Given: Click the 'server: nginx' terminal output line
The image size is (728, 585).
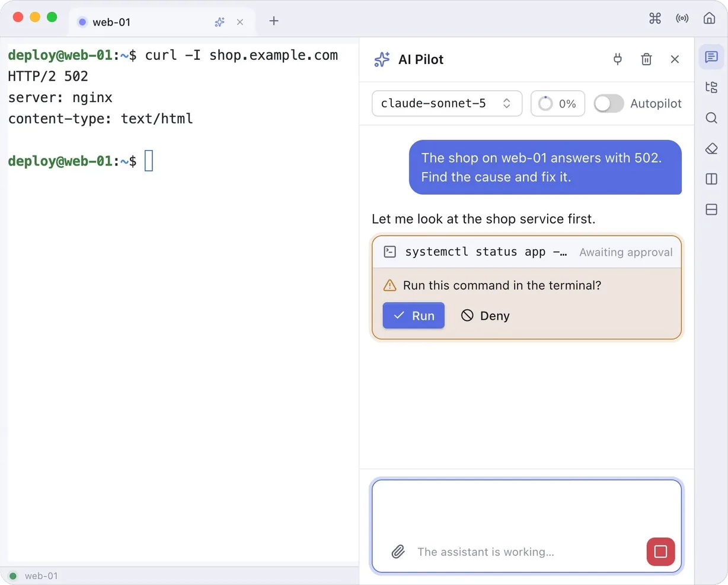Looking at the screenshot, I should click(60, 98).
